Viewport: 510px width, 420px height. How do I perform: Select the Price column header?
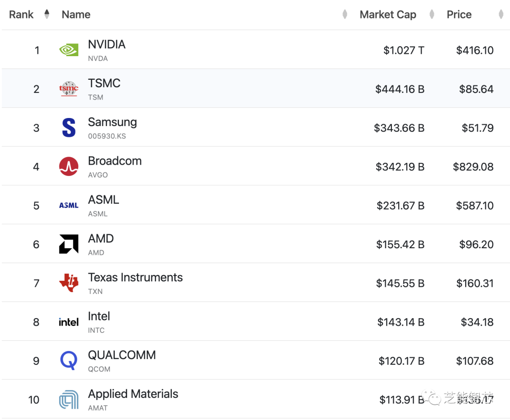[x=459, y=15]
